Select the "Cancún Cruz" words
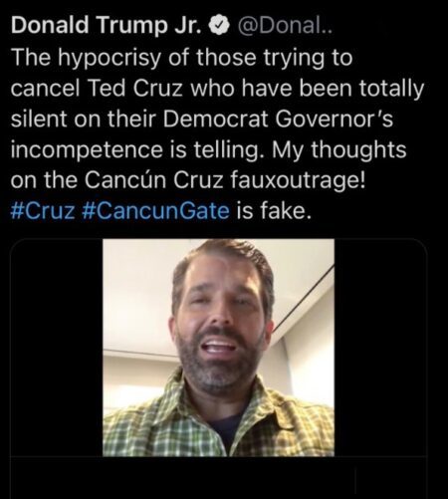The height and width of the screenshot is (499, 448). [x=154, y=180]
